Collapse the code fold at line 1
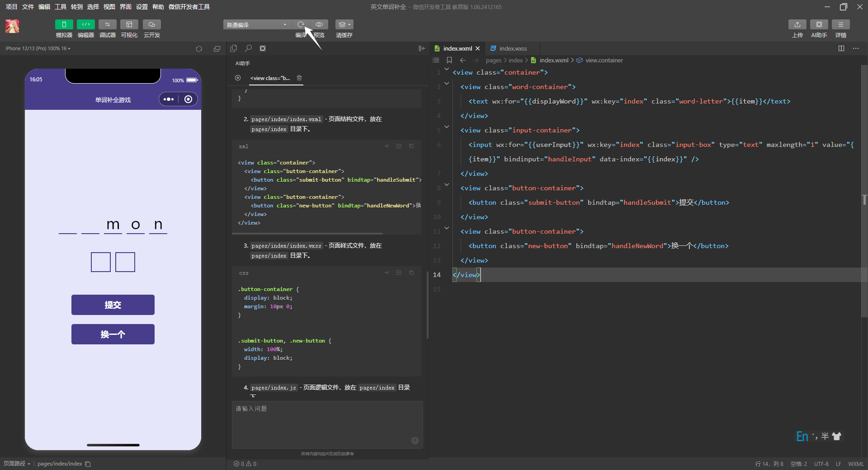868x470 pixels. [447, 69]
